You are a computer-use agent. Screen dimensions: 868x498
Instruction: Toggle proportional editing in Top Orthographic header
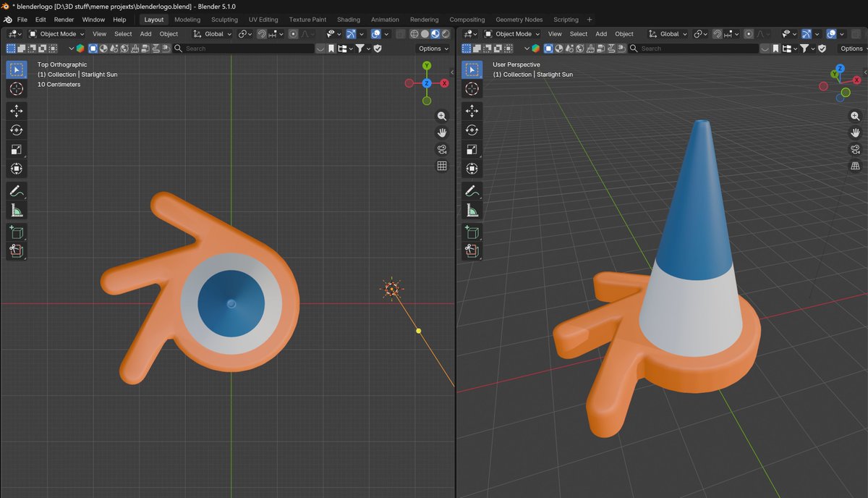(293, 34)
